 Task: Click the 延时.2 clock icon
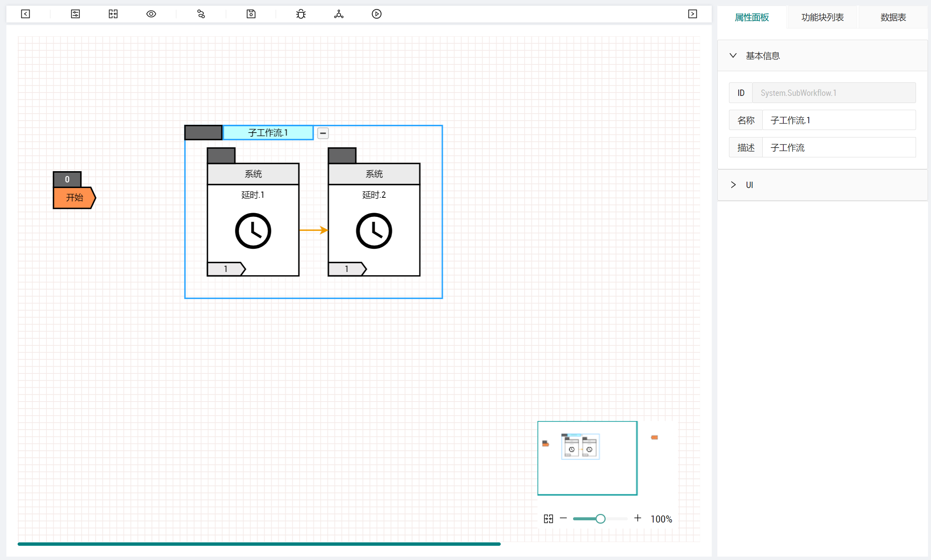(374, 231)
